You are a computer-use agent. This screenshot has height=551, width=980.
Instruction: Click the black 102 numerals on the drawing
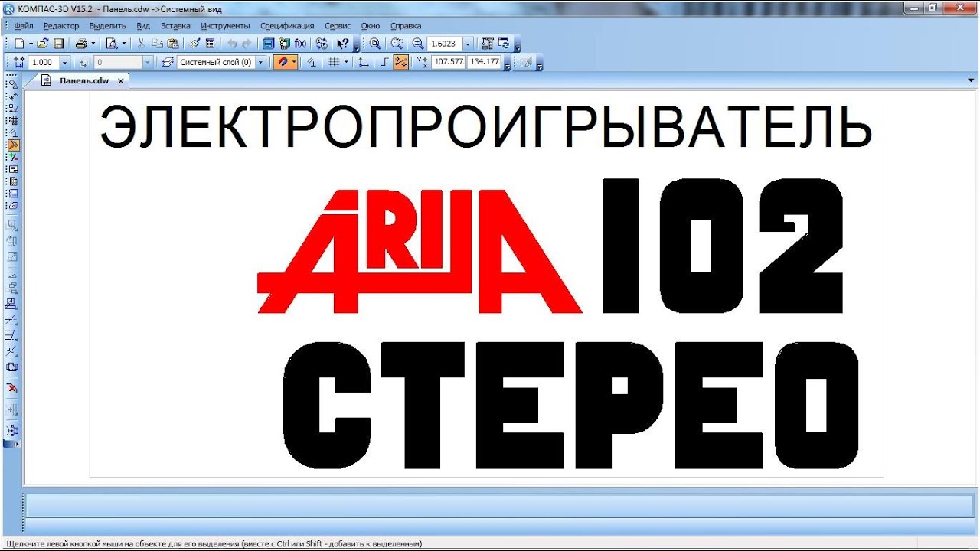tap(723, 246)
